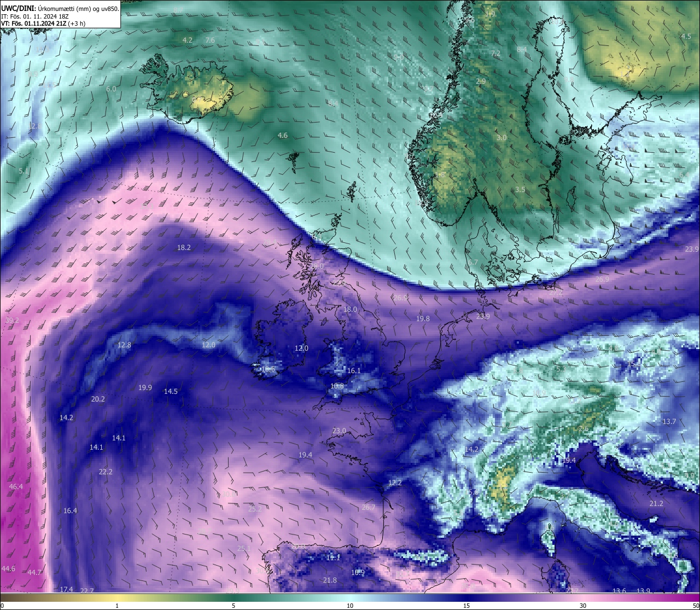
Task: Select the '50' tick on the color scale
Action: (x=695, y=605)
